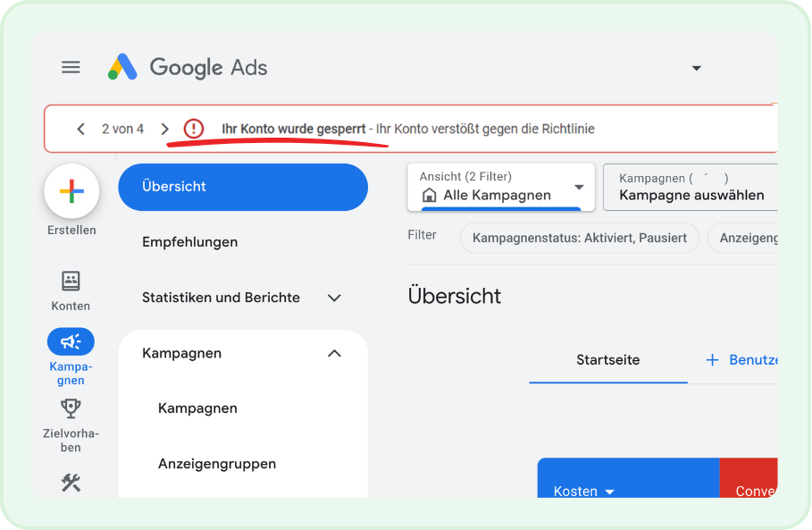Switch to the Startseite tab
This screenshot has height=530, width=812.
[608, 359]
